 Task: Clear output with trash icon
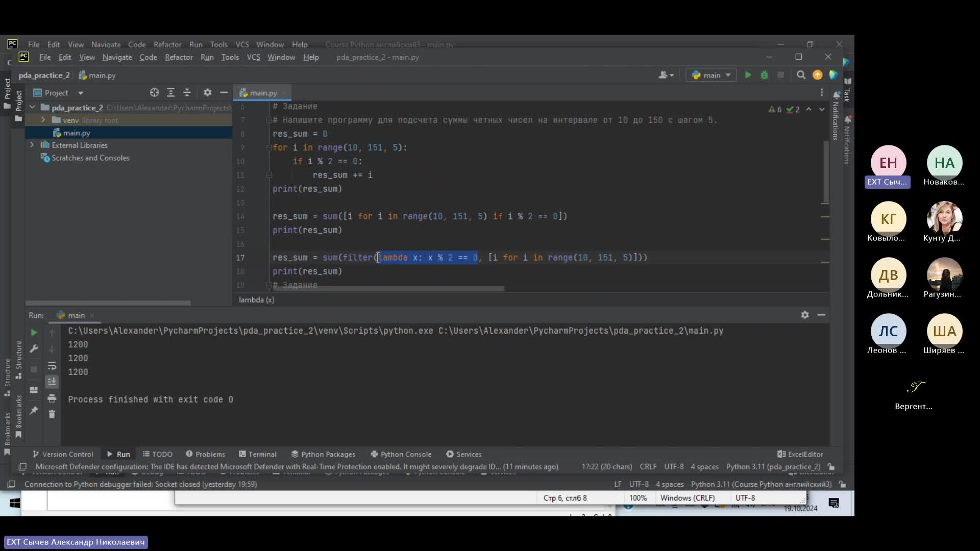(52, 414)
